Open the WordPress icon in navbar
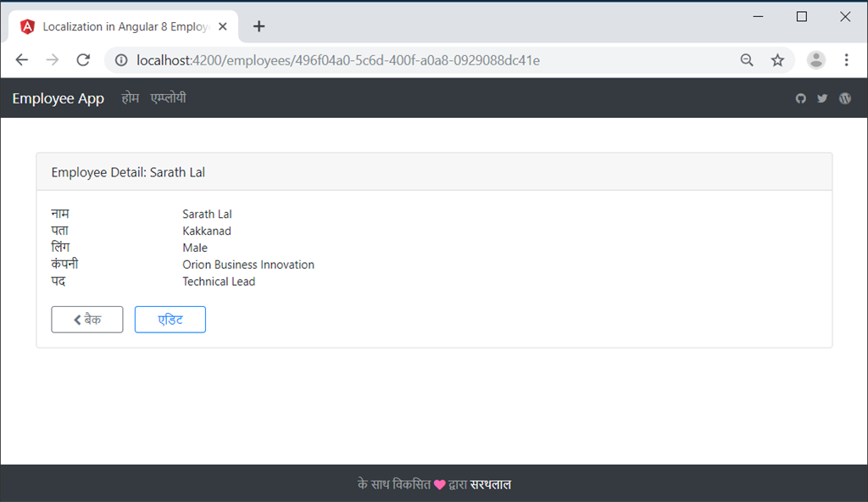Viewport: 868px width, 502px height. [844, 98]
